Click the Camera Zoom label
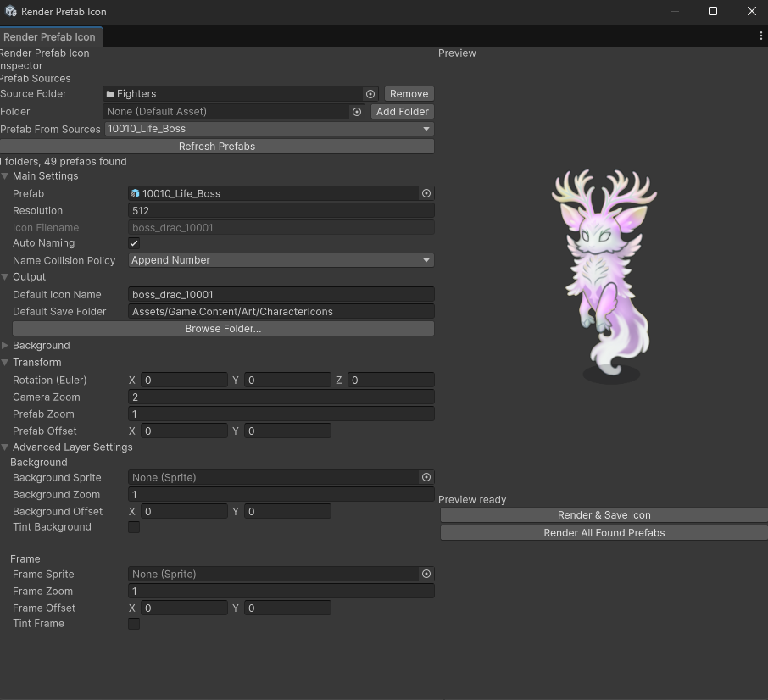This screenshot has height=700, width=768. click(x=47, y=397)
